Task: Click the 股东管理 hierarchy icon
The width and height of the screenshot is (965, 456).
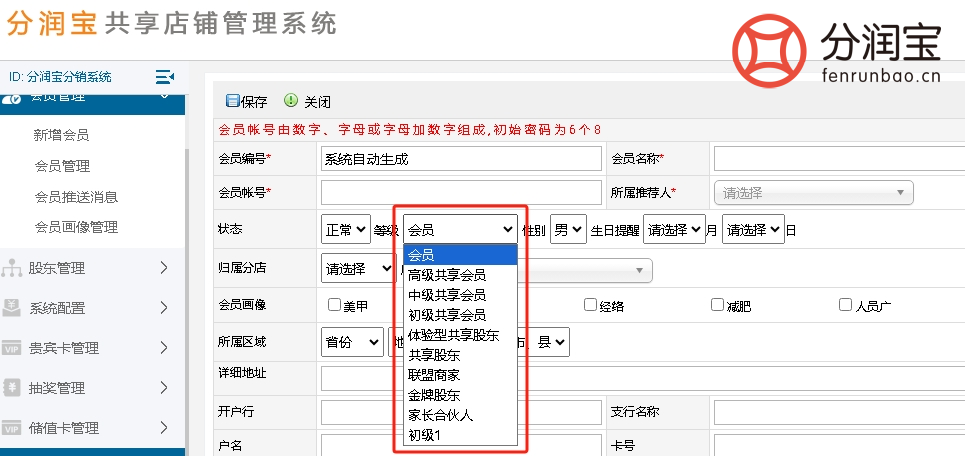Action: tap(12, 268)
